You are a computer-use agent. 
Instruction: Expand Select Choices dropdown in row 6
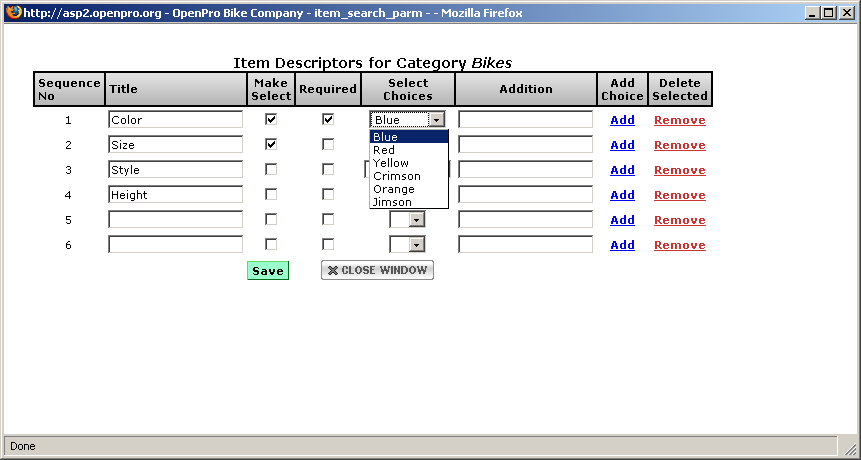[x=417, y=245]
